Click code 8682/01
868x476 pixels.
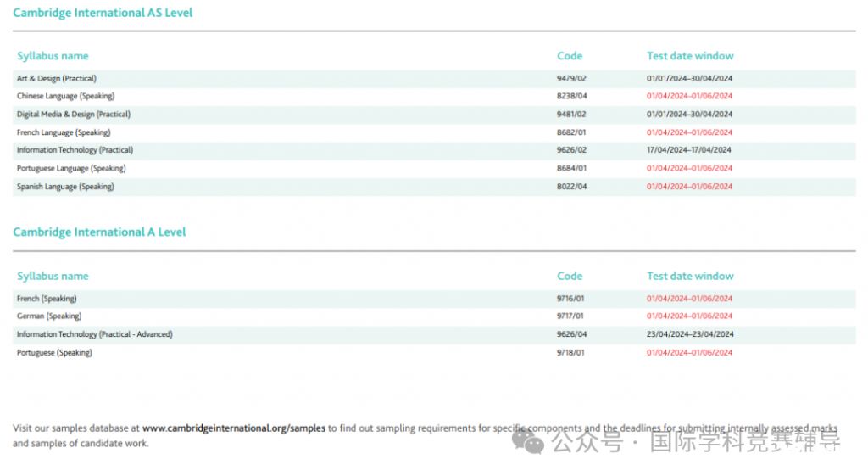571,132
